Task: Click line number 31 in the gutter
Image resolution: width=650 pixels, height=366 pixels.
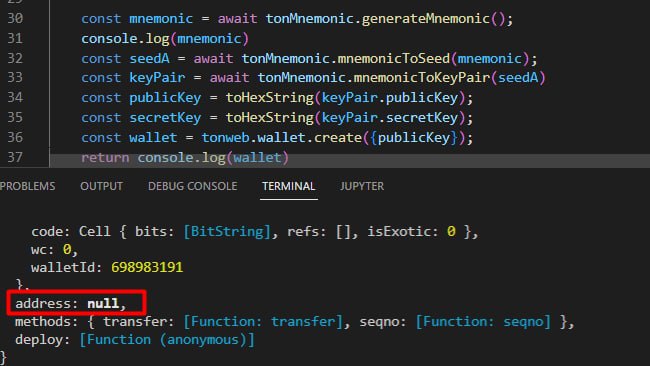Action: click(x=15, y=38)
